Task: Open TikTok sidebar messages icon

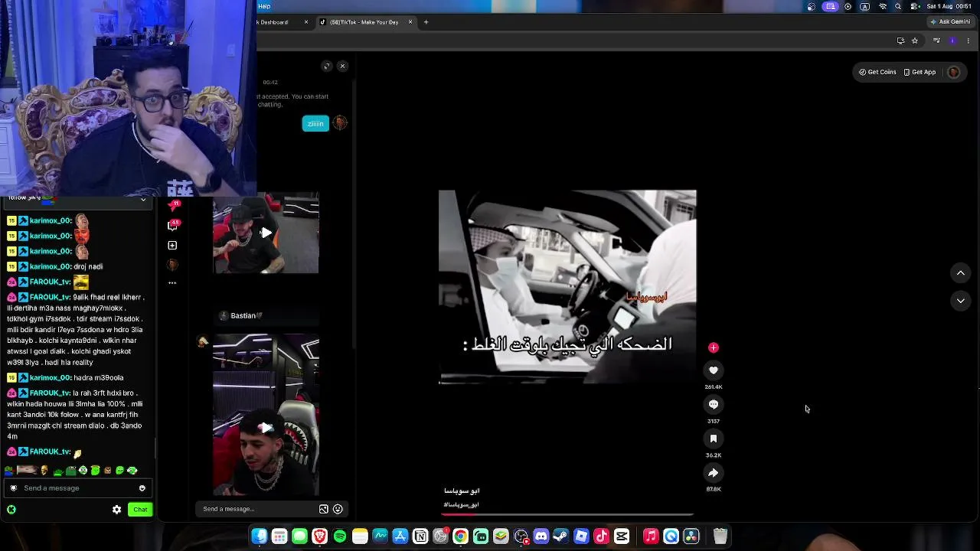Action: (x=173, y=226)
